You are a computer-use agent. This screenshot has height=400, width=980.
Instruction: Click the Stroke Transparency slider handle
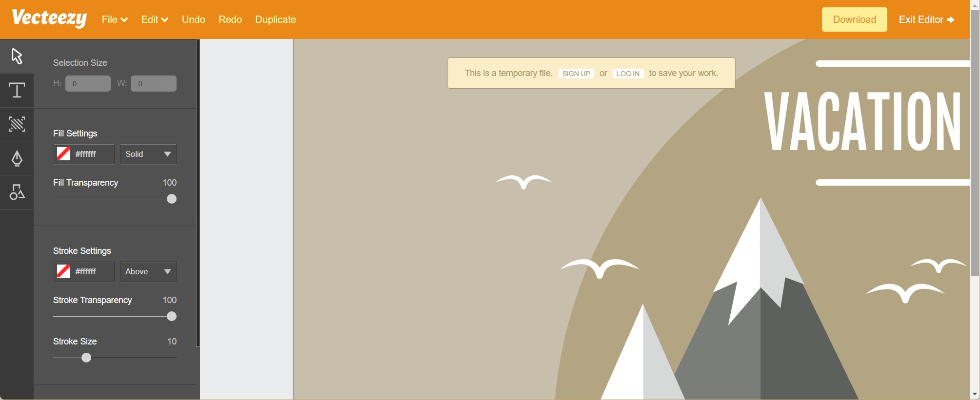click(172, 316)
